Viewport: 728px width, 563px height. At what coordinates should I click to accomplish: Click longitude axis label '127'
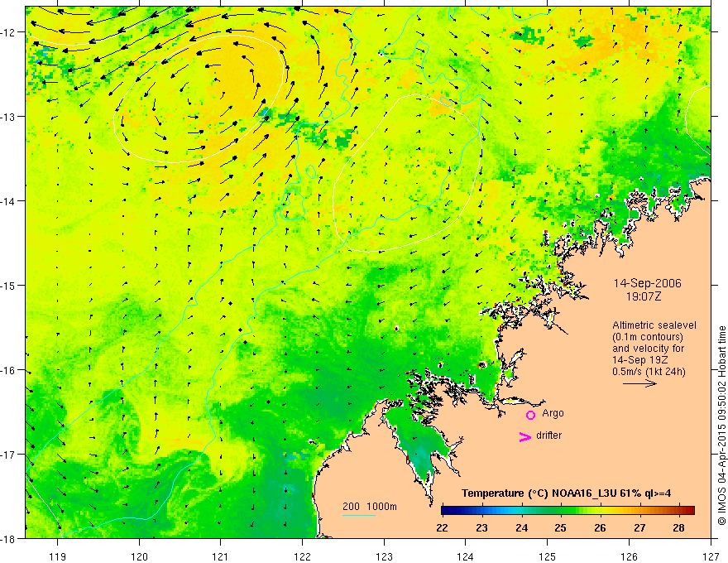point(711,556)
